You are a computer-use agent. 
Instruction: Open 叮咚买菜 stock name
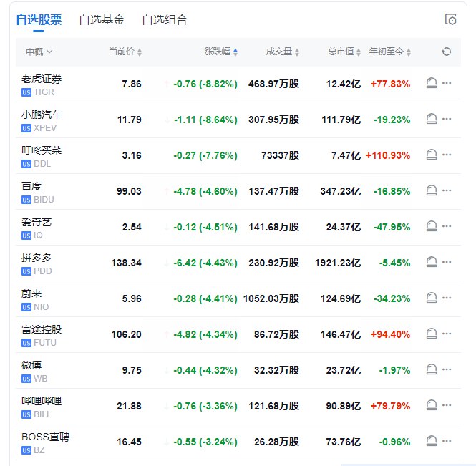(x=42, y=150)
